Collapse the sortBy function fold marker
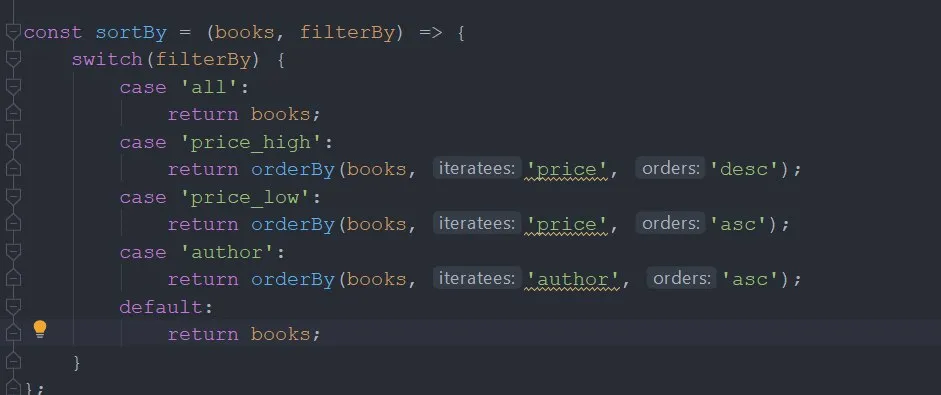 coord(13,32)
